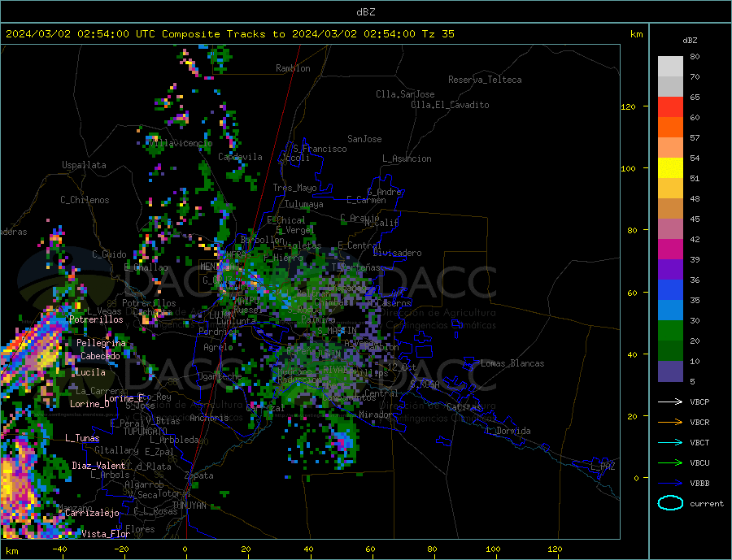Select the slate 5–10 dBZ legend swatch
The image size is (732, 560).
(670, 371)
